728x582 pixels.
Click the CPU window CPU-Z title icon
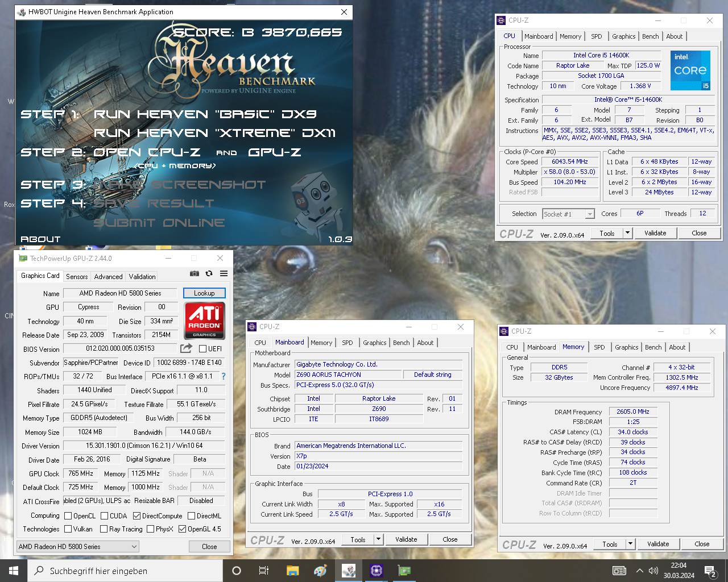pyautogui.click(x=501, y=20)
